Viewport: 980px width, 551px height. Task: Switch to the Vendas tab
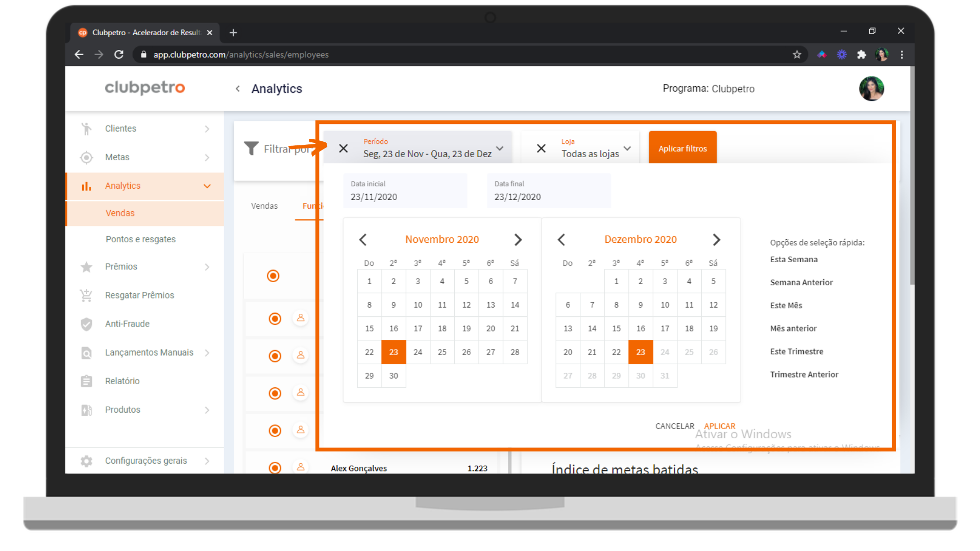click(264, 206)
